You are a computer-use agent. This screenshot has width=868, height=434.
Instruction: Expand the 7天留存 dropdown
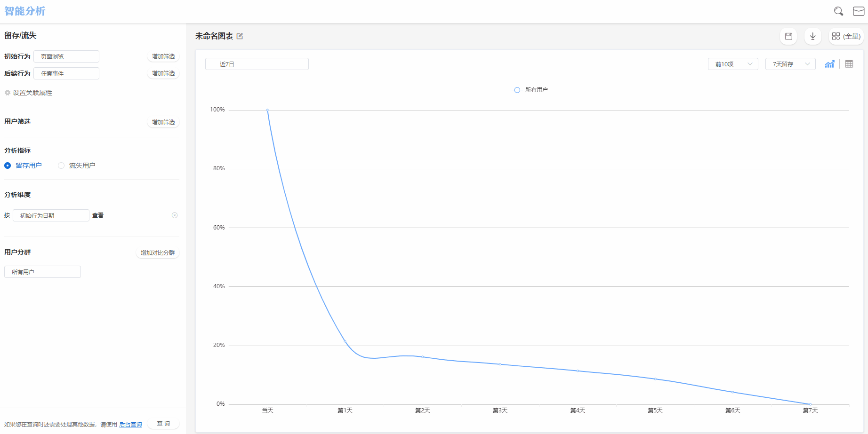790,64
